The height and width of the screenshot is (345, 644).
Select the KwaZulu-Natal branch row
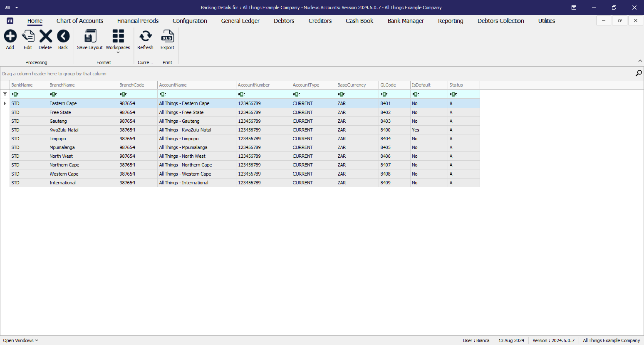click(245, 130)
